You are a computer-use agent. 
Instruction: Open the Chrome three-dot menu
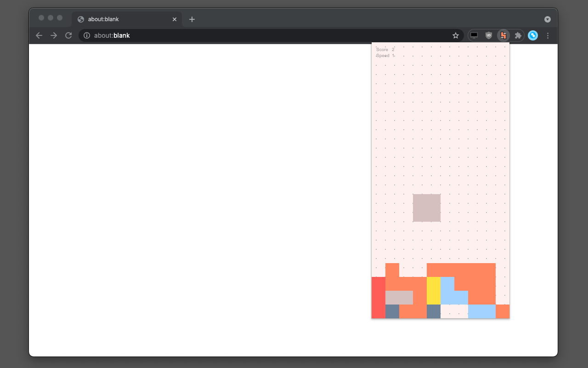(x=548, y=35)
